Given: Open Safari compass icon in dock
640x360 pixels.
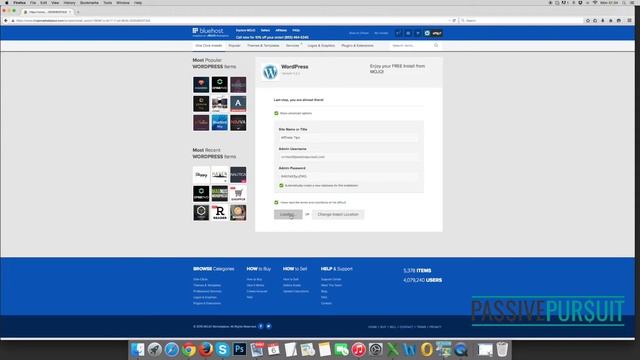Looking at the screenshot, I should tap(172, 350).
